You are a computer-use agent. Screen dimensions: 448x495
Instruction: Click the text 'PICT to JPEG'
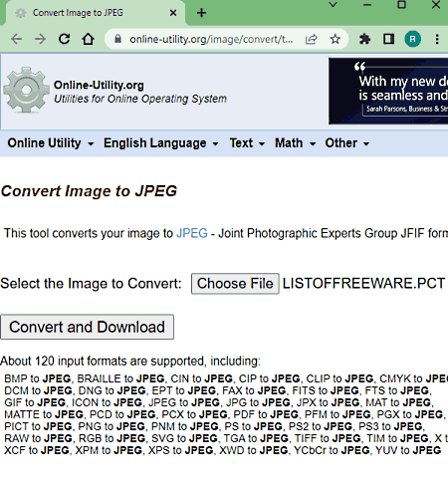click(x=38, y=426)
